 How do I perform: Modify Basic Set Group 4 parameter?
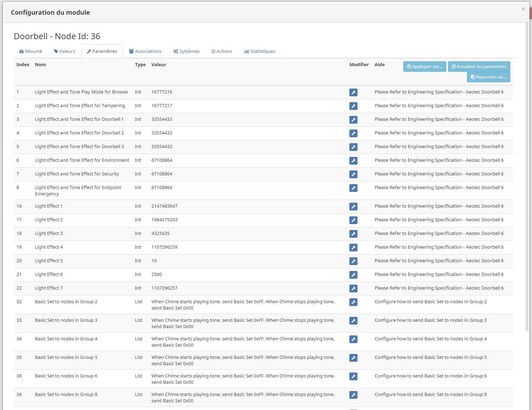click(353, 339)
